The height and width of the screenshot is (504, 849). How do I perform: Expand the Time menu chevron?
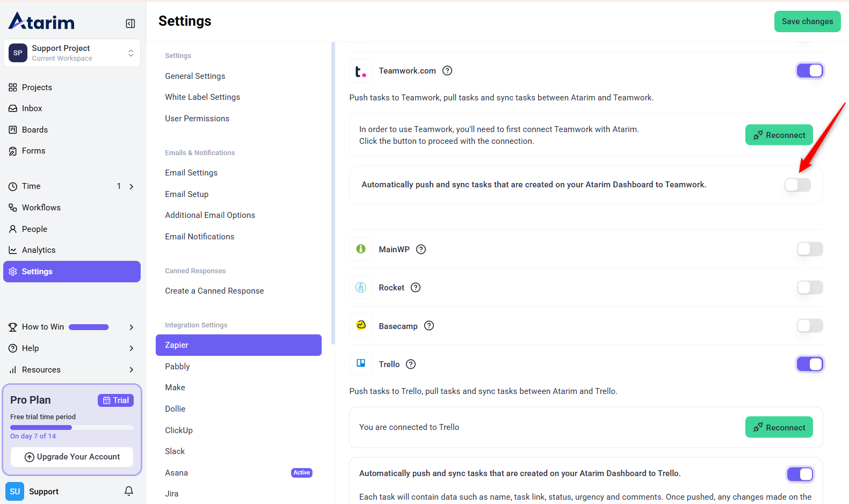pyautogui.click(x=132, y=187)
